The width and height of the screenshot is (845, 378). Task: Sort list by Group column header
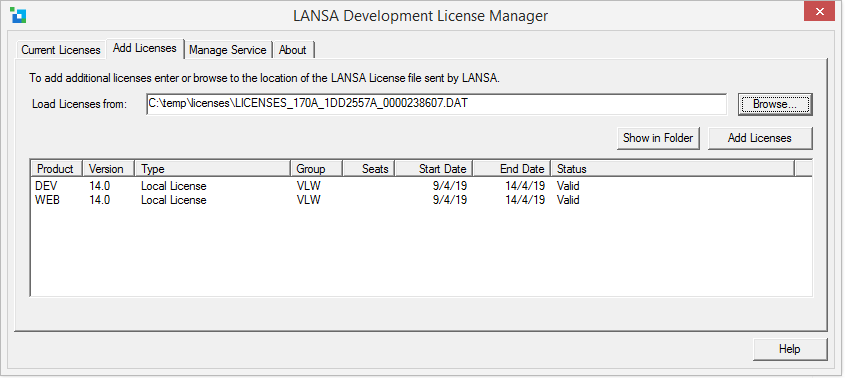click(x=316, y=169)
